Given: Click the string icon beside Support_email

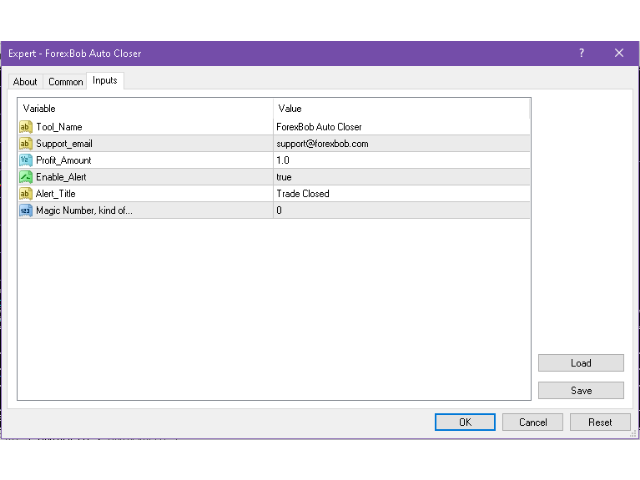Looking at the screenshot, I should (x=26, y=144).
